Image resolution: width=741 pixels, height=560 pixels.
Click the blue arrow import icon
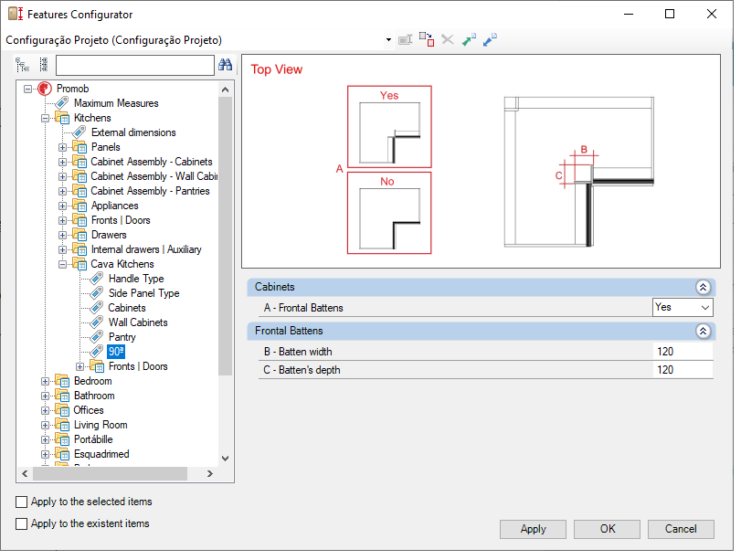(490, 39)
